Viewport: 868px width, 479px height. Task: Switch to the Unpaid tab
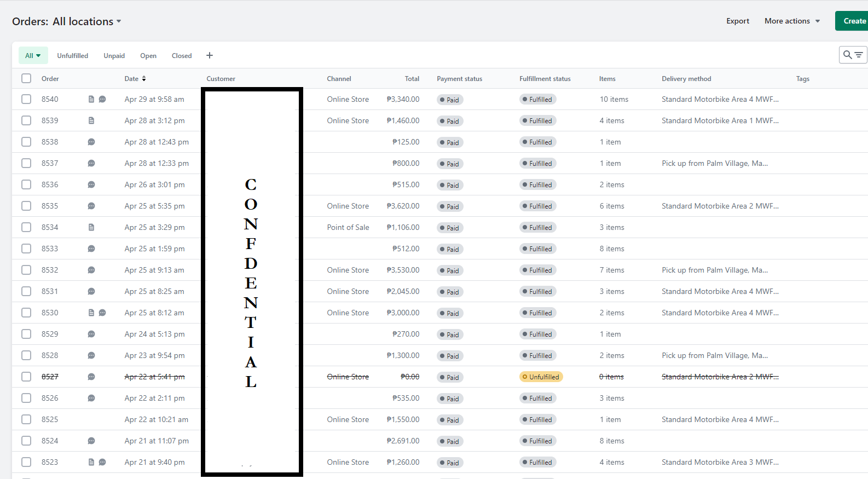[114, 56]
